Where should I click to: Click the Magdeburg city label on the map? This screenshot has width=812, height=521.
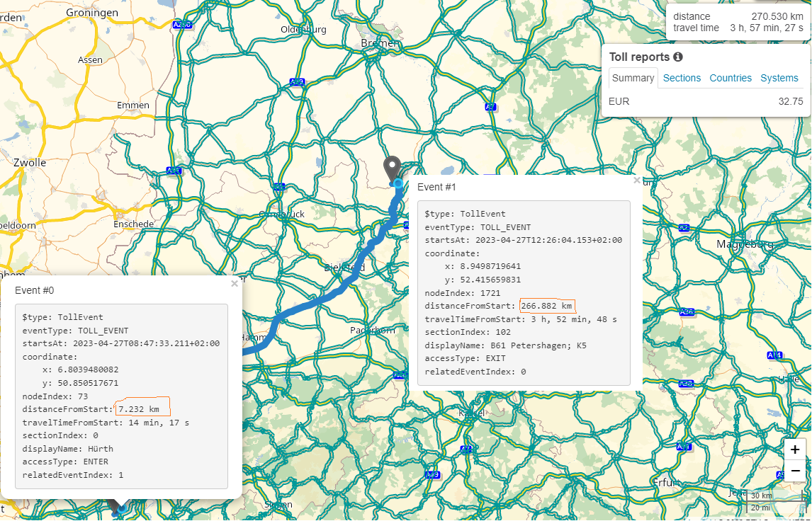(744, 244)
